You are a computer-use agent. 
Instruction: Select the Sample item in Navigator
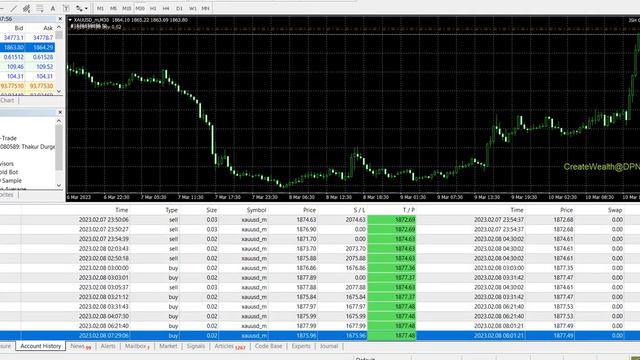point(11,180)
